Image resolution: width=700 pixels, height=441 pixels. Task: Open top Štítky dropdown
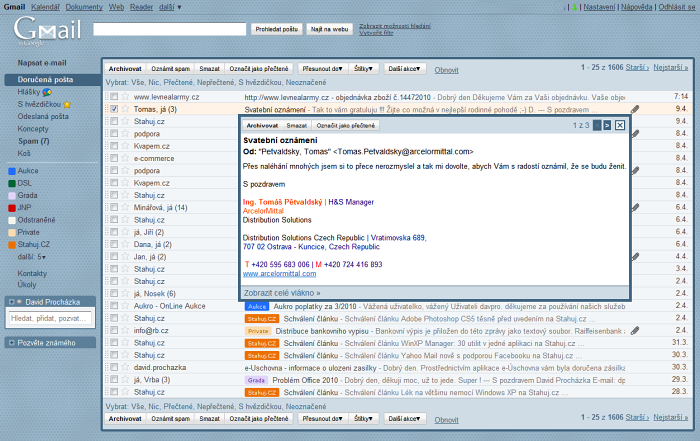pos(363,69)
